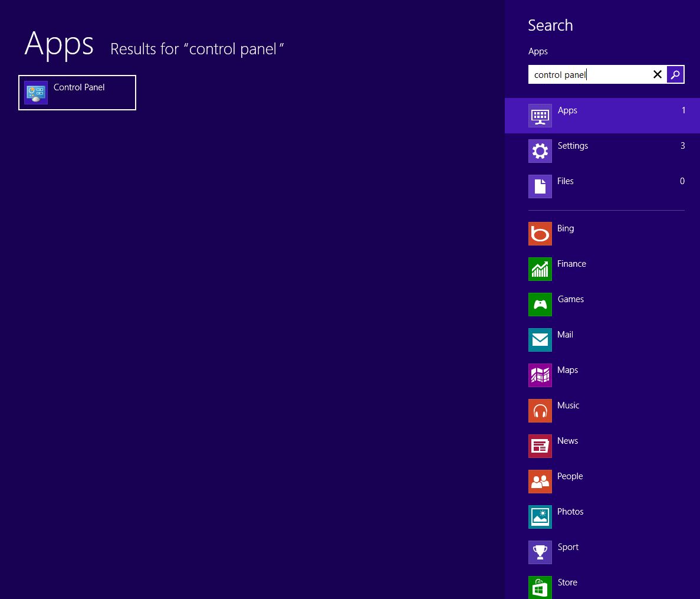
Task: Open the Control Panel app result
Action: click(77, 93)
